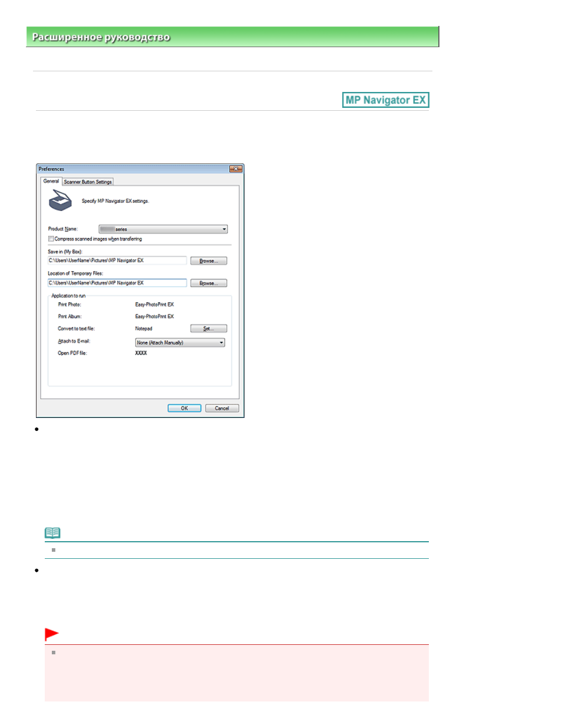The image size is (562, 728).
Task: Click the Notepad application value
Action: tap(144, 329)
